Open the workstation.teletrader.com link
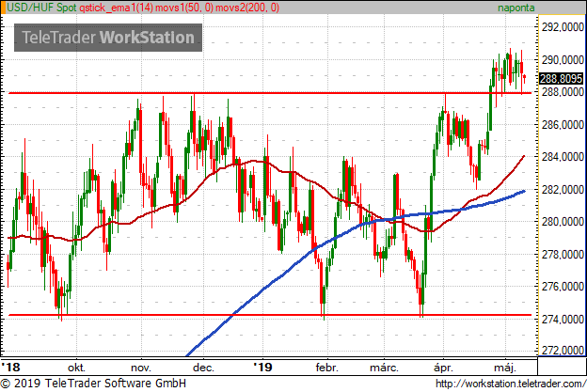Image resolution: width=587 pixels, height=392 pixels. tap(511, 384)
